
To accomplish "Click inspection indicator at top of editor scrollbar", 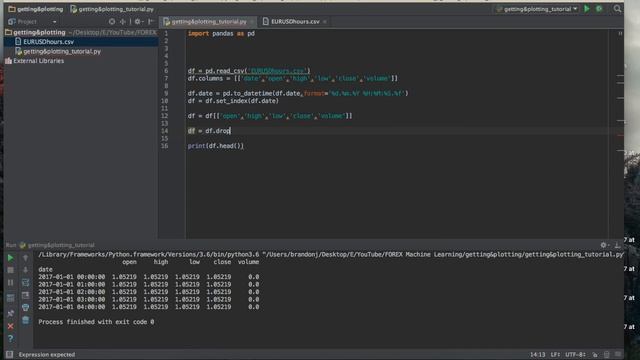I will click(620, 33).
